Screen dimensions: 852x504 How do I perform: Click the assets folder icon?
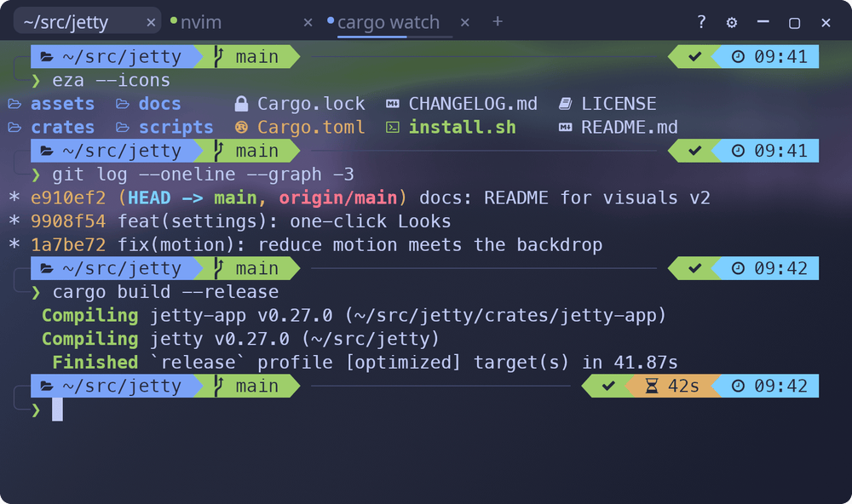point(14,104)
